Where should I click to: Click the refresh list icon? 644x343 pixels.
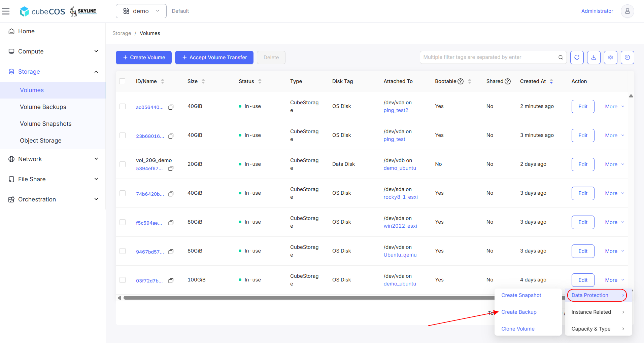click(577, 58)
